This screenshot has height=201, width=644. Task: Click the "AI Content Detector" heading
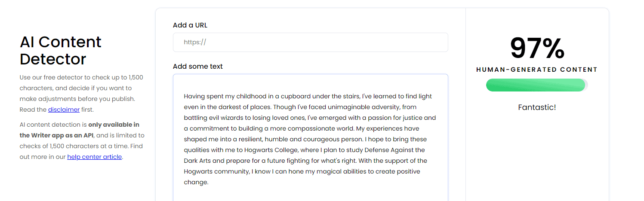61,50
